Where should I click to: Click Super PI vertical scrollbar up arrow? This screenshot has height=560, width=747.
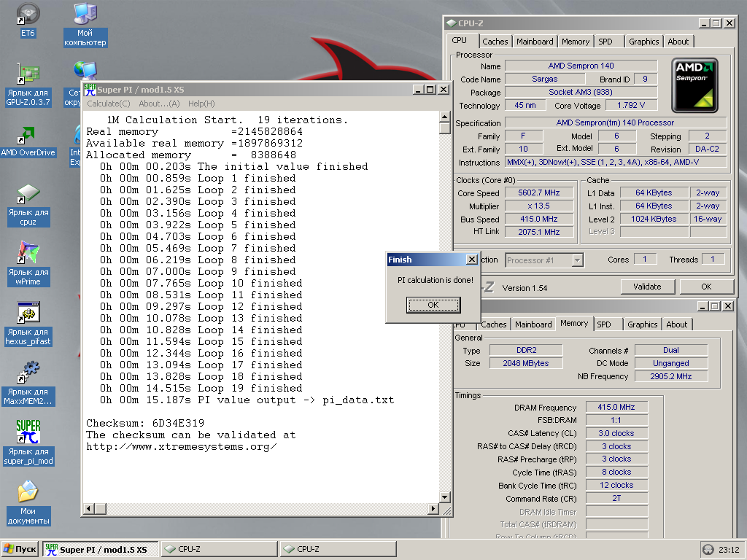click(444, 117)
